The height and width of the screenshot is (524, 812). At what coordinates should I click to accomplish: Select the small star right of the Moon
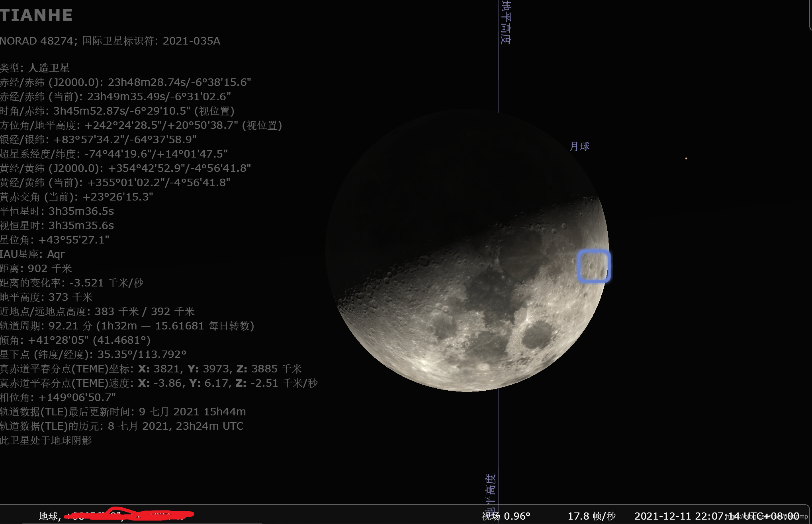(x=686, y=158)
